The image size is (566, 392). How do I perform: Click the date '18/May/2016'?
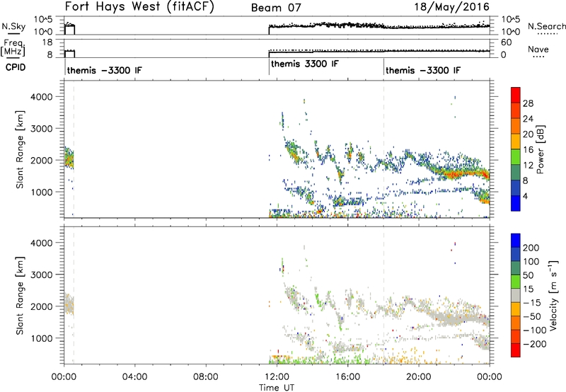451,7
